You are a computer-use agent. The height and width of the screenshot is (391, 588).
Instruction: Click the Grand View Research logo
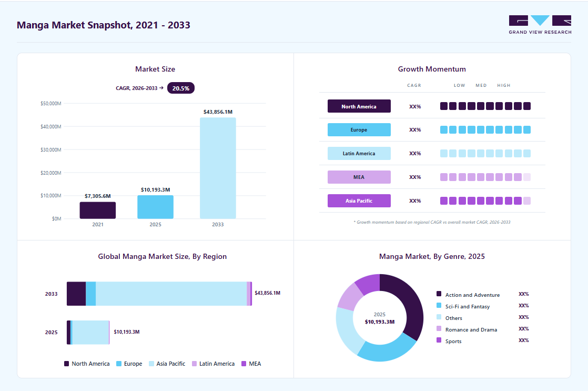(x=540, y=25)
